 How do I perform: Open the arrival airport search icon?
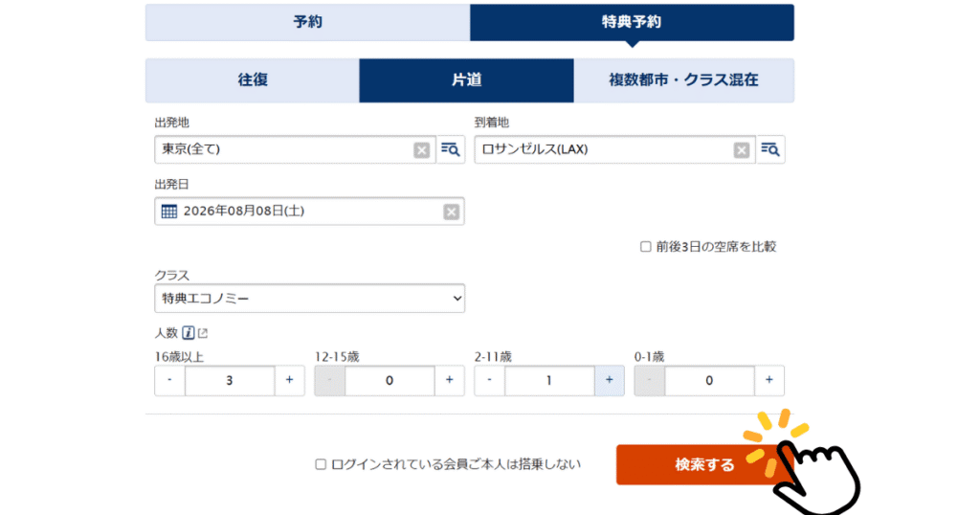point(770,149)
